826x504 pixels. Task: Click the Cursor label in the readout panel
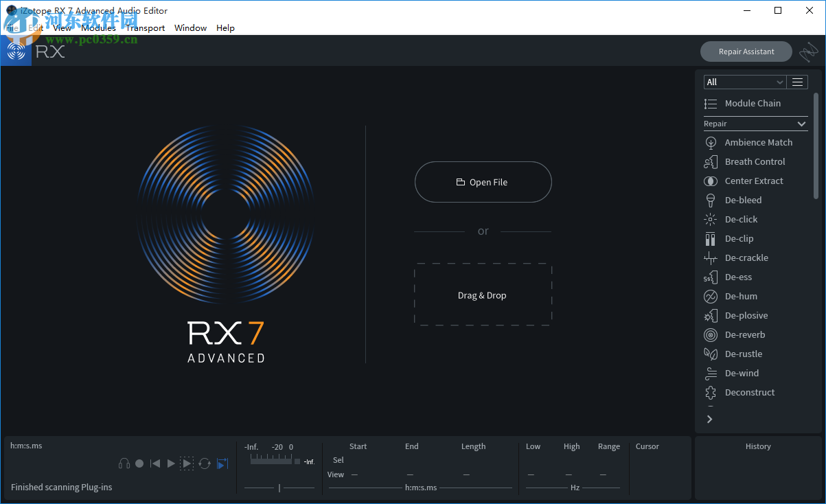(647, 446)
